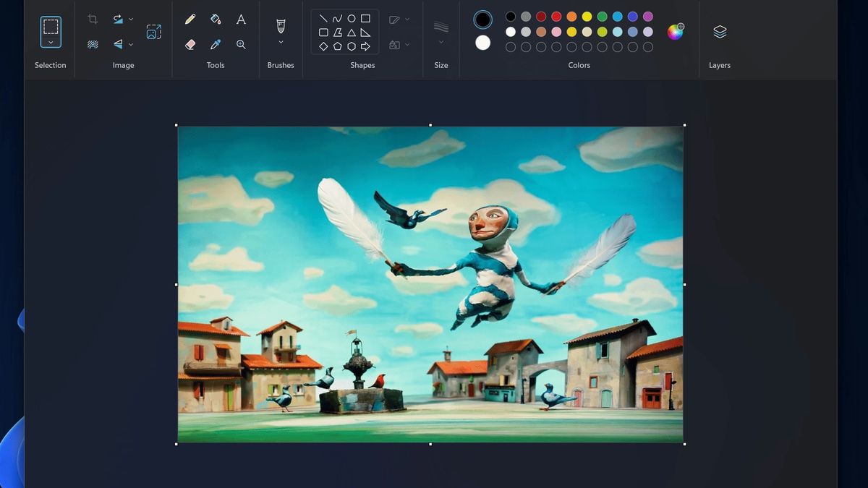This screenshot has height=488, width=868.
Task: Select the Text tool
Action: click(x=241, y=19)
